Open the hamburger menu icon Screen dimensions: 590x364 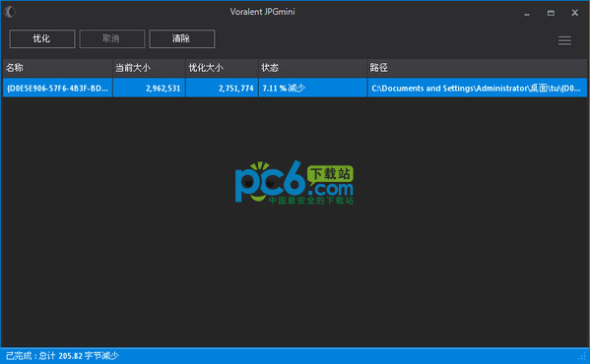tap(564, 40)
